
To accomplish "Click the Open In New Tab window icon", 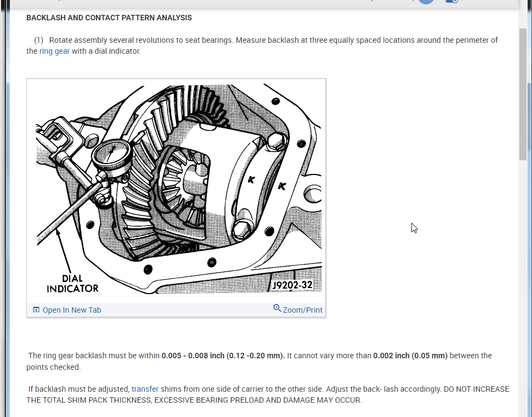I will pyautogui.click(x=36, y=309).
